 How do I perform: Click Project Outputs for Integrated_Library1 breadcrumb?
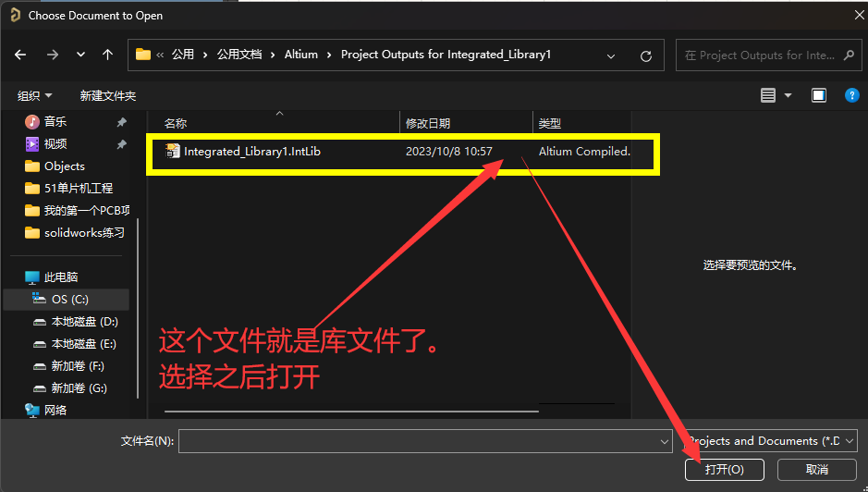pos(446,55)
